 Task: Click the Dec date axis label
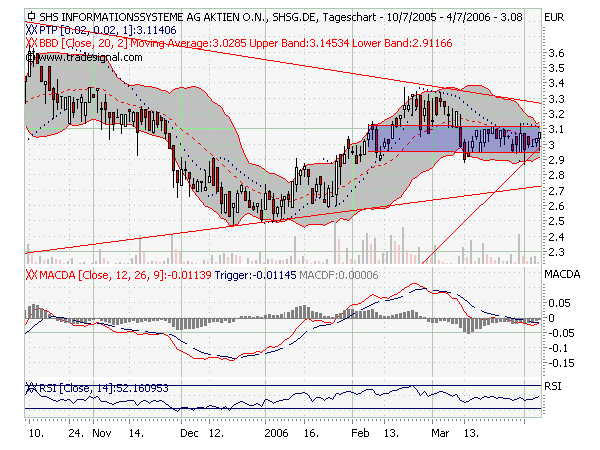click(189, 433)
